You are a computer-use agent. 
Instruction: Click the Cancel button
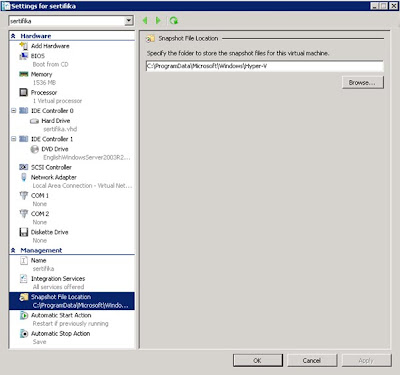point(312,360)
